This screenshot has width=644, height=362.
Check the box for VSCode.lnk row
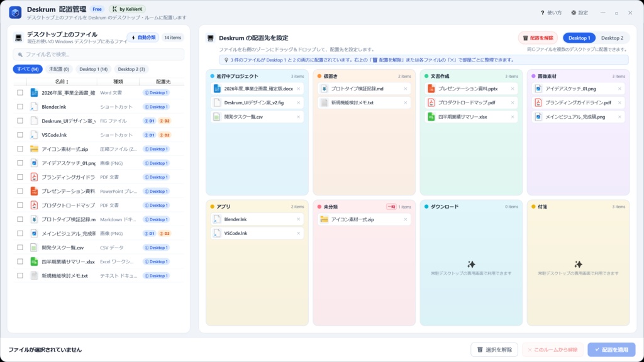pyautogui.click(x=20, y=134)
